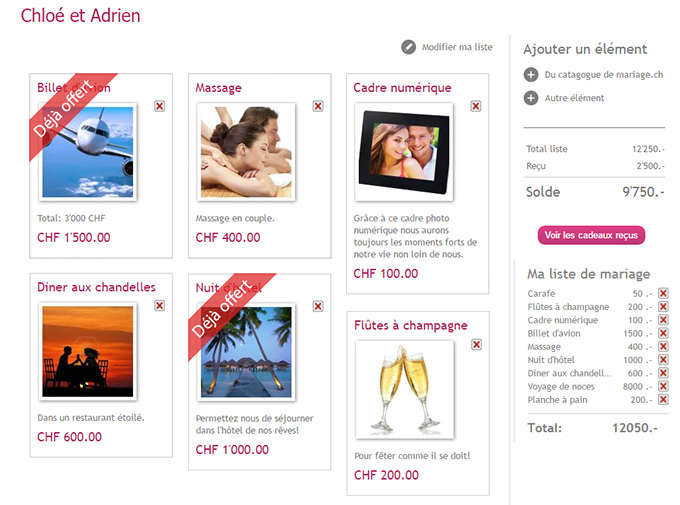Delete Voyage de noces from the sidebar list
This screenshot has height=505, width=680.
click(663, 386)
